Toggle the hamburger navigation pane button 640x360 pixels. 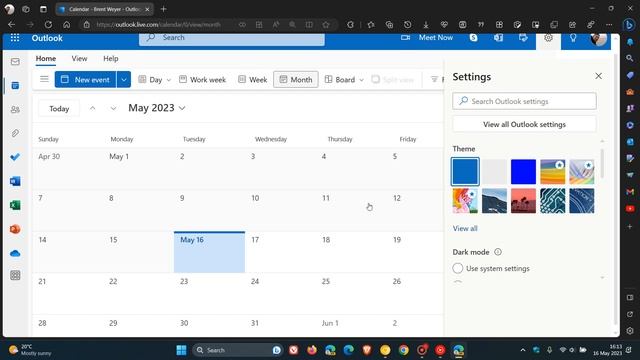click(44, 79)
